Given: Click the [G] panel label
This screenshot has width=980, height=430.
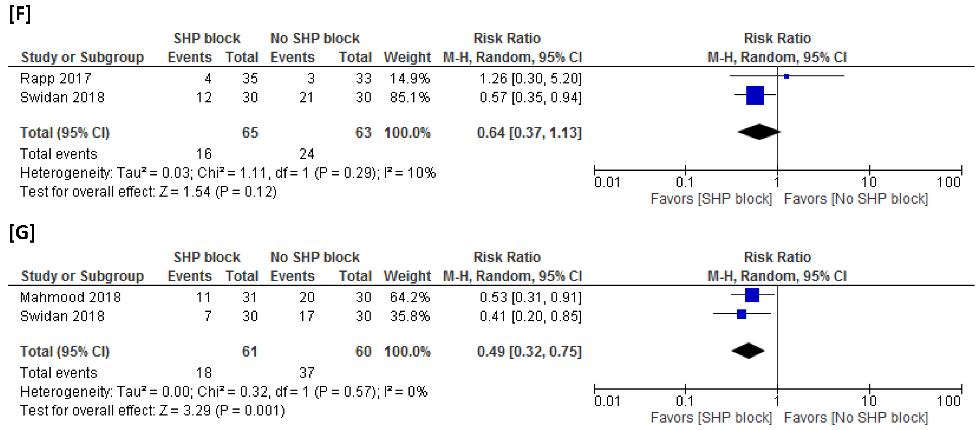Looking at the screenshot, I should pos(22,233).
